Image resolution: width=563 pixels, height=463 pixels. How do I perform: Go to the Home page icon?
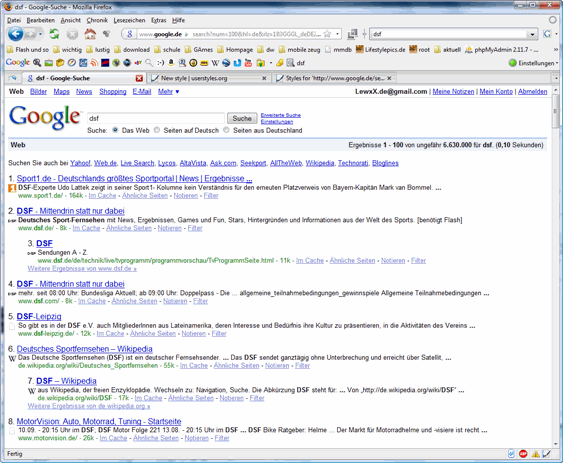tap(90, 34)
